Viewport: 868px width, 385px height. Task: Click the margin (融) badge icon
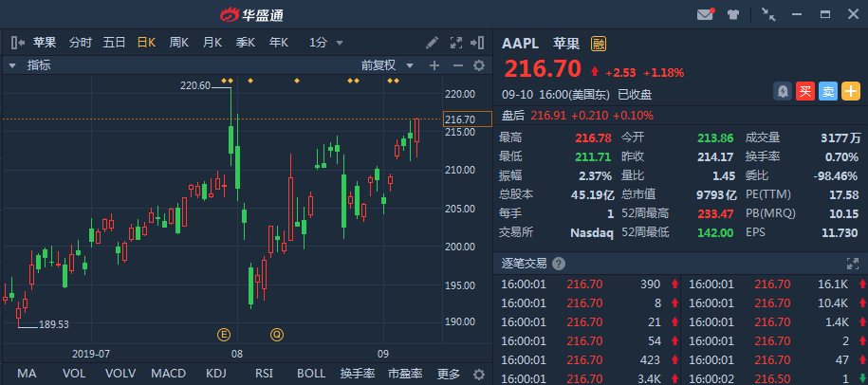coord(599,44)
